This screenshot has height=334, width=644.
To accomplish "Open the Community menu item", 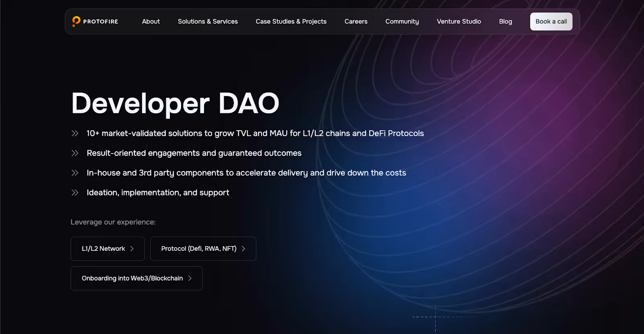I will click(x=402, y=21).
